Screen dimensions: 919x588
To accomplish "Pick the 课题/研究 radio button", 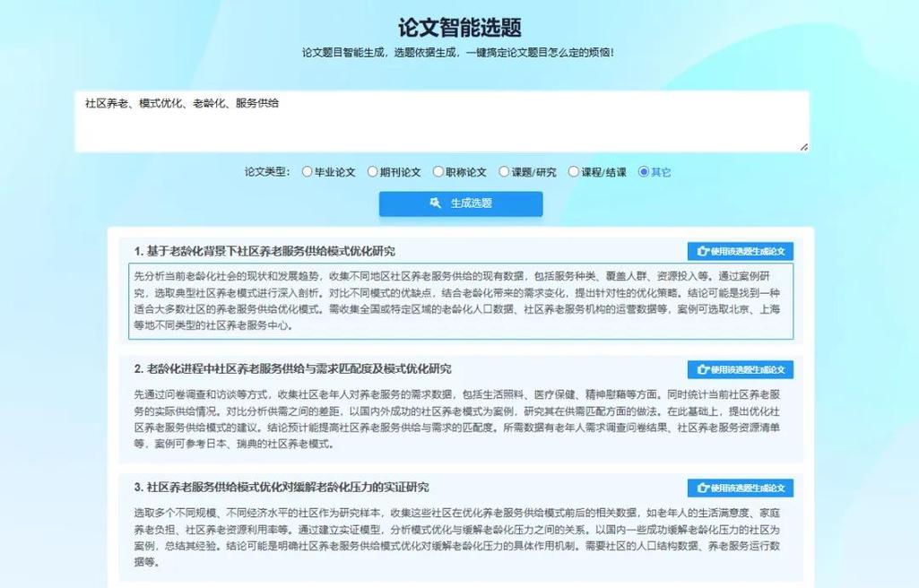I will pyautogui.click(x=504, y=171).
